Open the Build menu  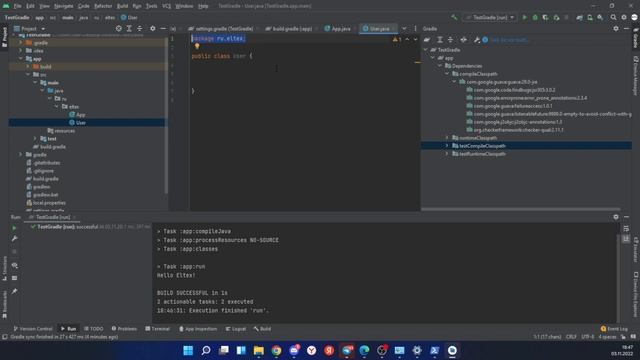[x=122, y=6]
